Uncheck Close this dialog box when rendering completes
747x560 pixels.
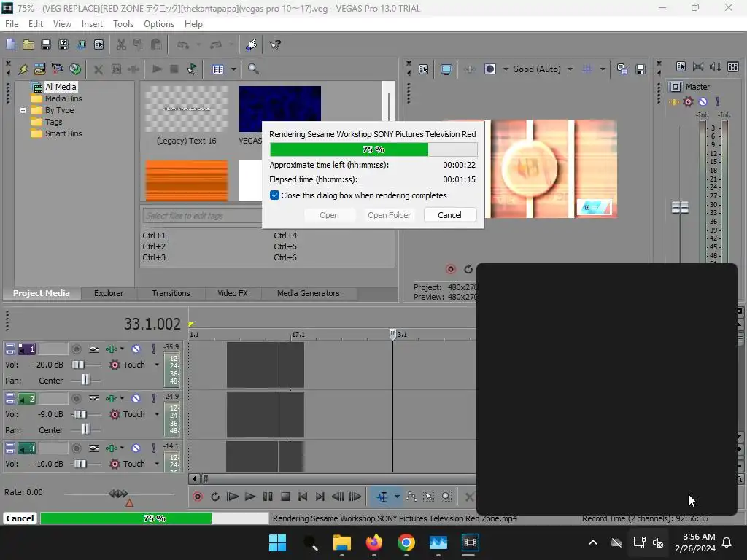click(x=274, y=195)
